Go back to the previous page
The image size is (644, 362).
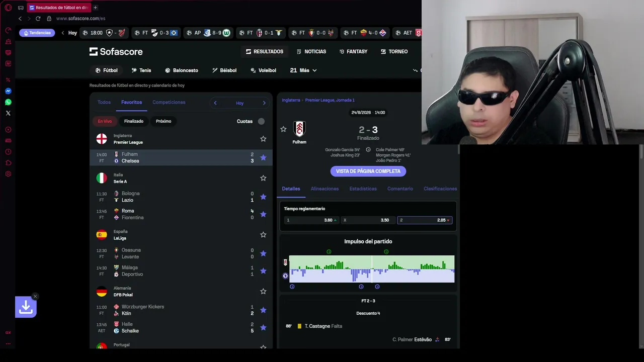(20, 19)
